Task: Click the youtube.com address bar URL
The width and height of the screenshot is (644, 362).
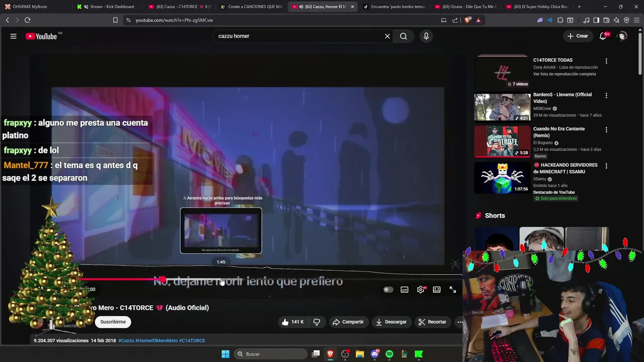Action: pos(174,20)
